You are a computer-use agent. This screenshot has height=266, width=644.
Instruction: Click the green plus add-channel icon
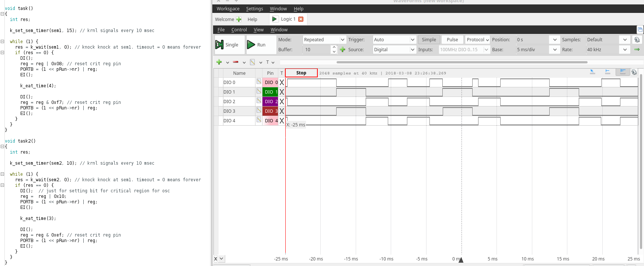[x=219, y=62]
